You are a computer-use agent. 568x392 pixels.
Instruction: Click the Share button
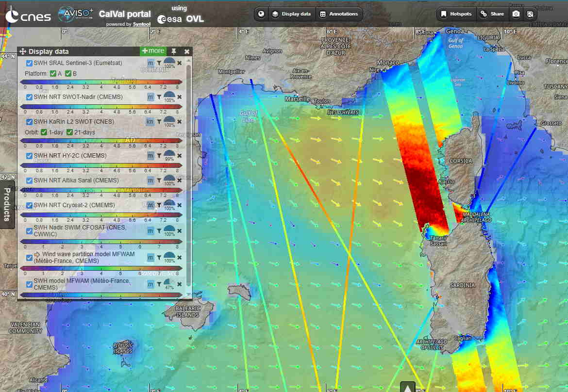(x=492, y=14)
